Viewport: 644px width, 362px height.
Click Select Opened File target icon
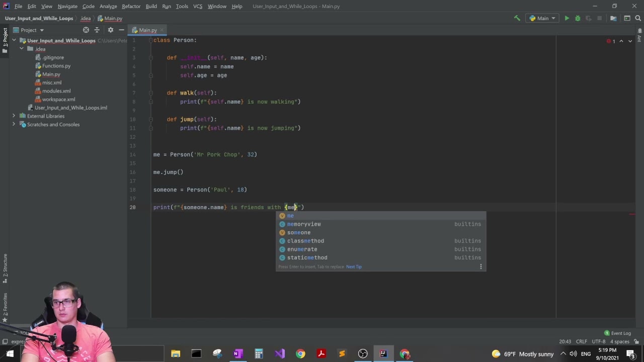(86, 30)
